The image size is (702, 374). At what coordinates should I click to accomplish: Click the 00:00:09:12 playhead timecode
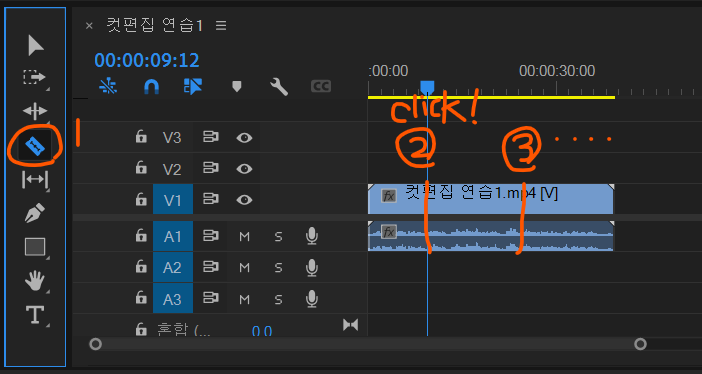click(x=147, y=60)
